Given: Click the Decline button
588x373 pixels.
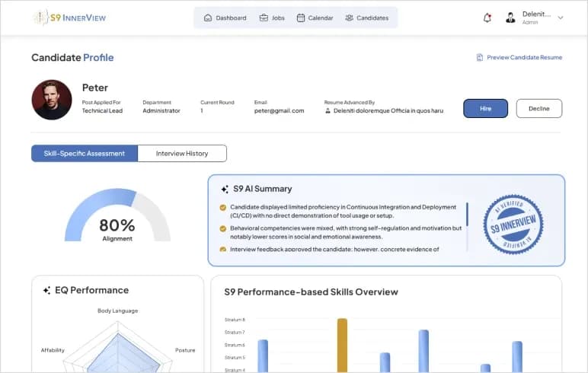Looking at the screenshot, I should point(539,108).
